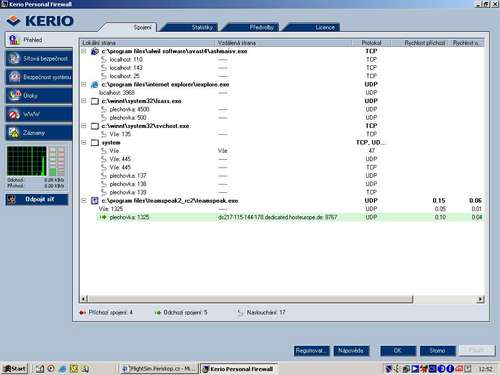Open the Záznamy logs section

(x=39, y=133)
